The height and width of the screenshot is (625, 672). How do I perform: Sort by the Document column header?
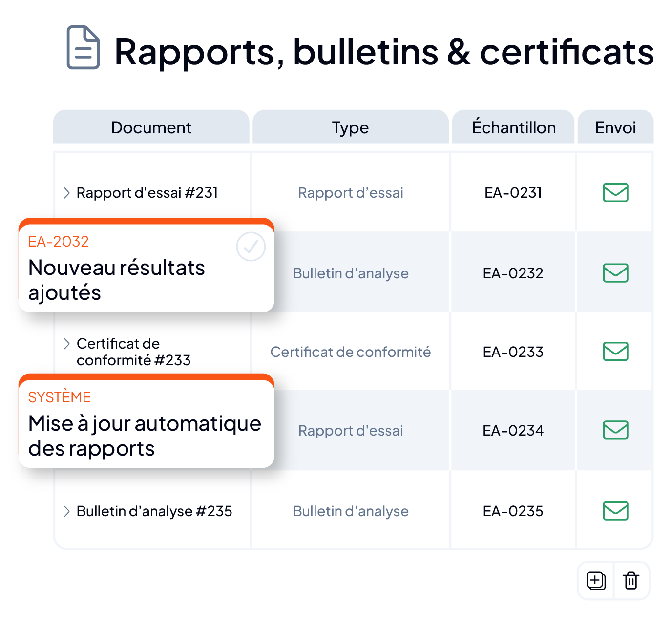click(151, 127)
